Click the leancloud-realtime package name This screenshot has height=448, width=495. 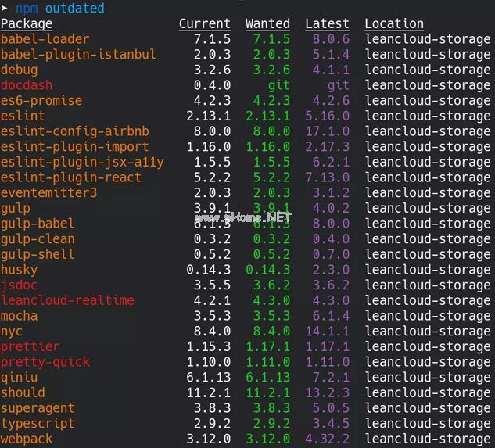(67, 300)
